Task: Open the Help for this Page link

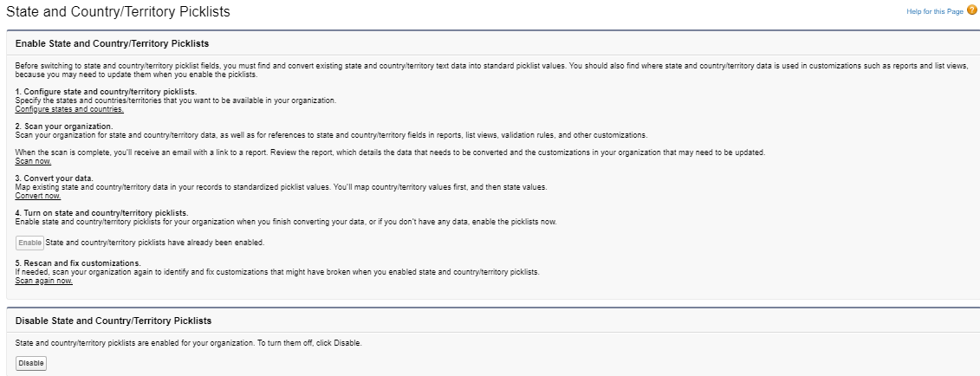Action: (934, 10)
